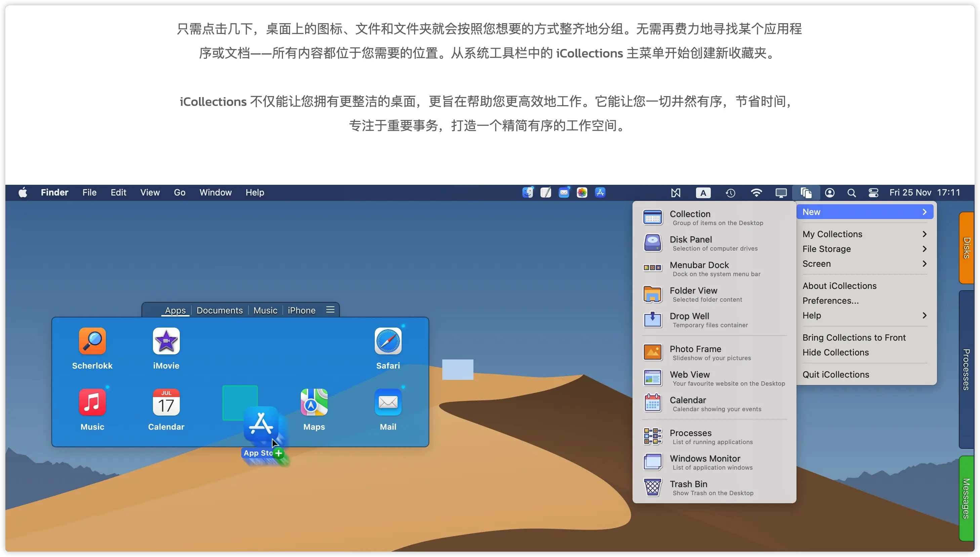
Task: Create a new Collection from the submenu
Action: tap(714, 218)
